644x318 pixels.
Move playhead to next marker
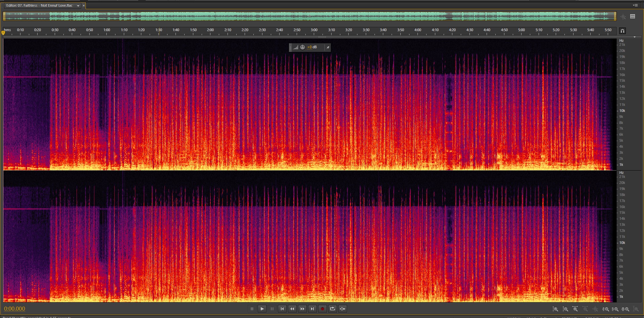(x=312, y=309)
